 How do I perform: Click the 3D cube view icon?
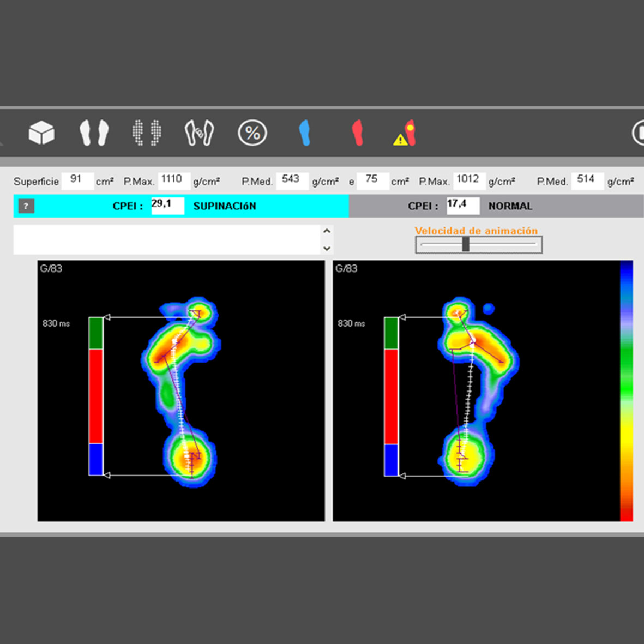[x=41, y=133]
